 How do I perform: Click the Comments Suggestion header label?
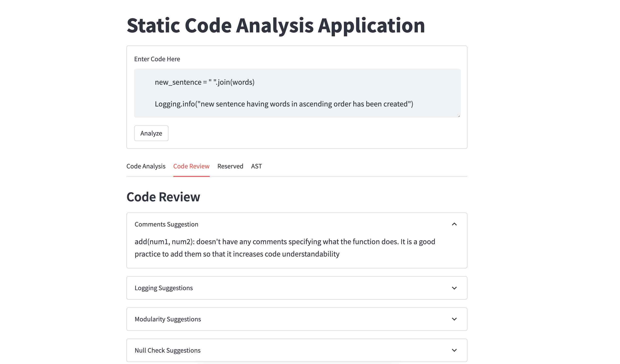pyautogui.click(x=166, y=224)
